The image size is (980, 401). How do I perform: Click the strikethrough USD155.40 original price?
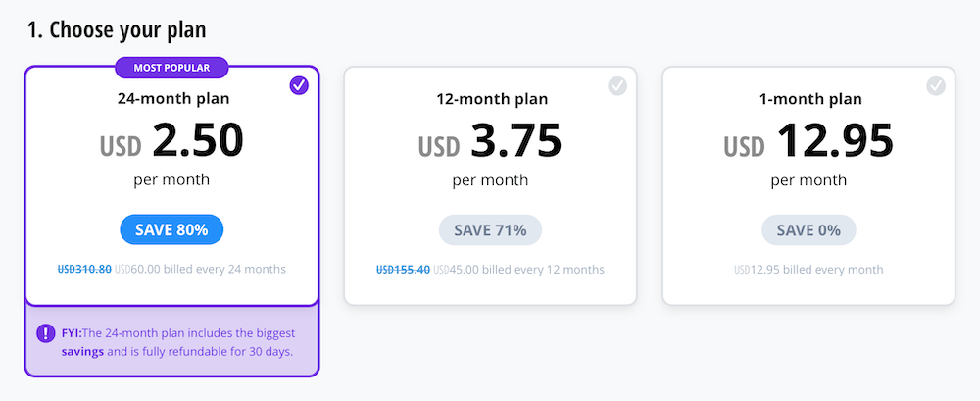point(403,269)
